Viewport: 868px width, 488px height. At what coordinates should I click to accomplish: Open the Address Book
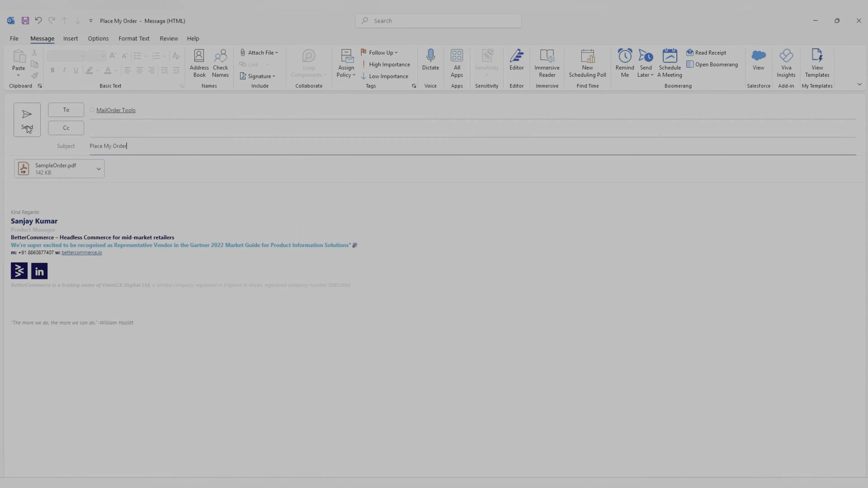[199, 63]
